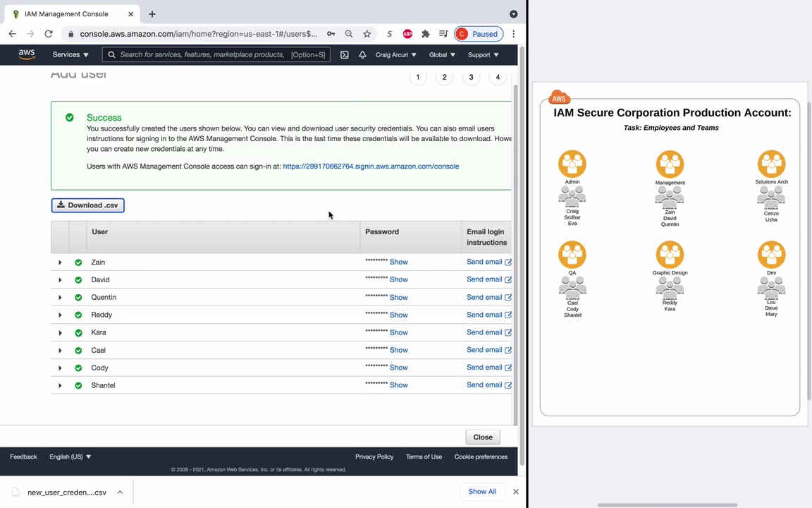
Task: Click the Admin group icon in diagram
Action: click(572, 164)
